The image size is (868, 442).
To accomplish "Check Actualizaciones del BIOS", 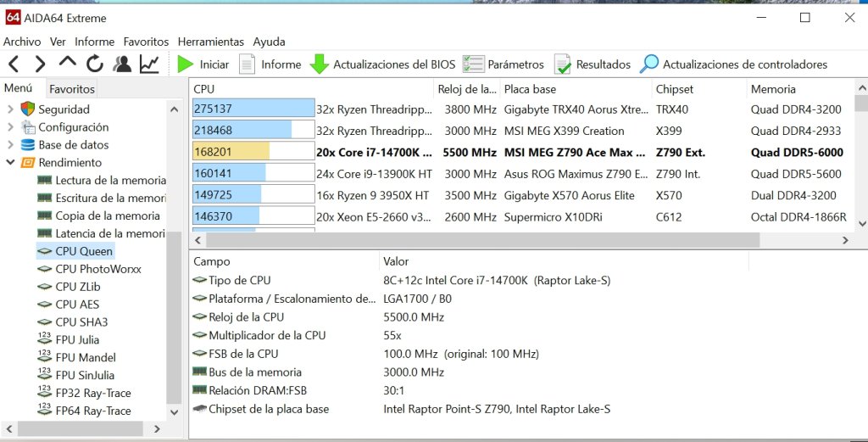I will [382, 64].
